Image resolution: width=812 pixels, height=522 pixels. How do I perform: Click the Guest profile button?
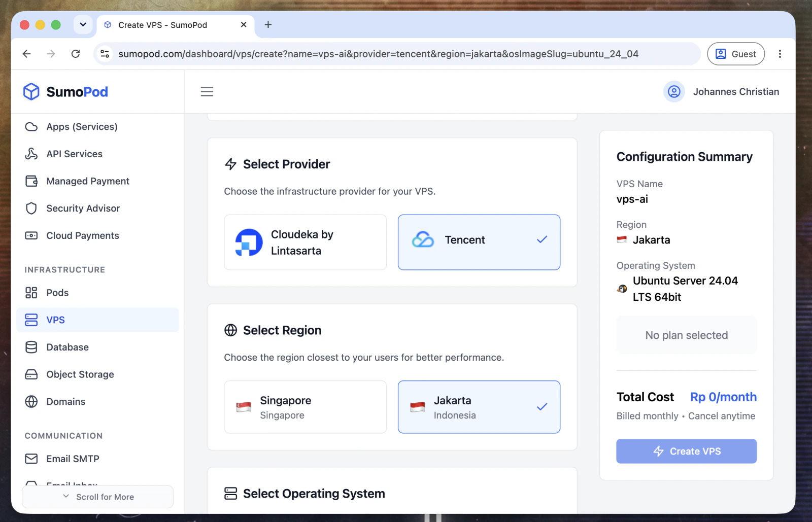(x=736, y=54)
